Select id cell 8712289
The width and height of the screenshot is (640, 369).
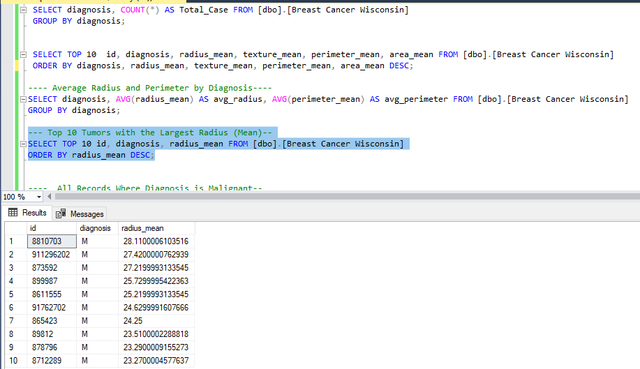coord(52,360)
